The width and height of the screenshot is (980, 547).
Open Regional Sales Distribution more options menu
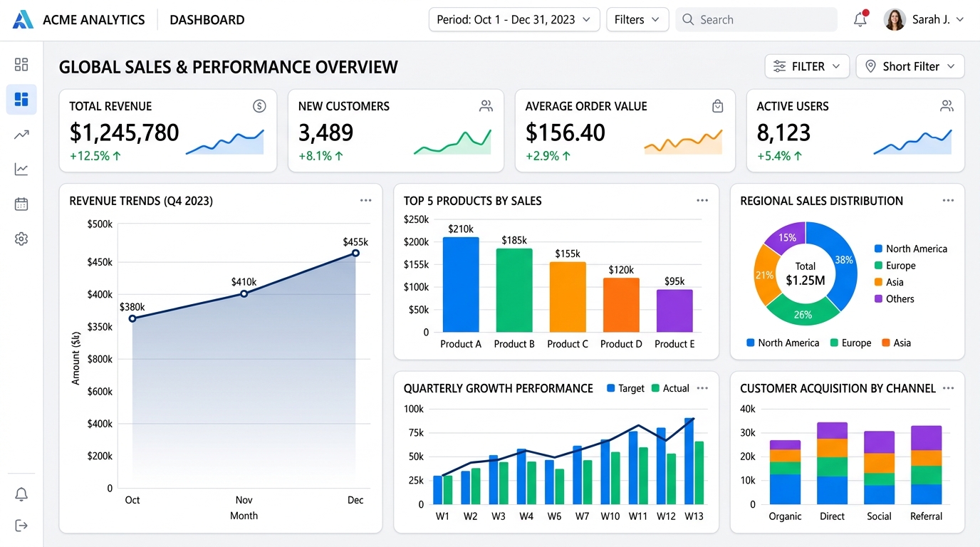948,201
